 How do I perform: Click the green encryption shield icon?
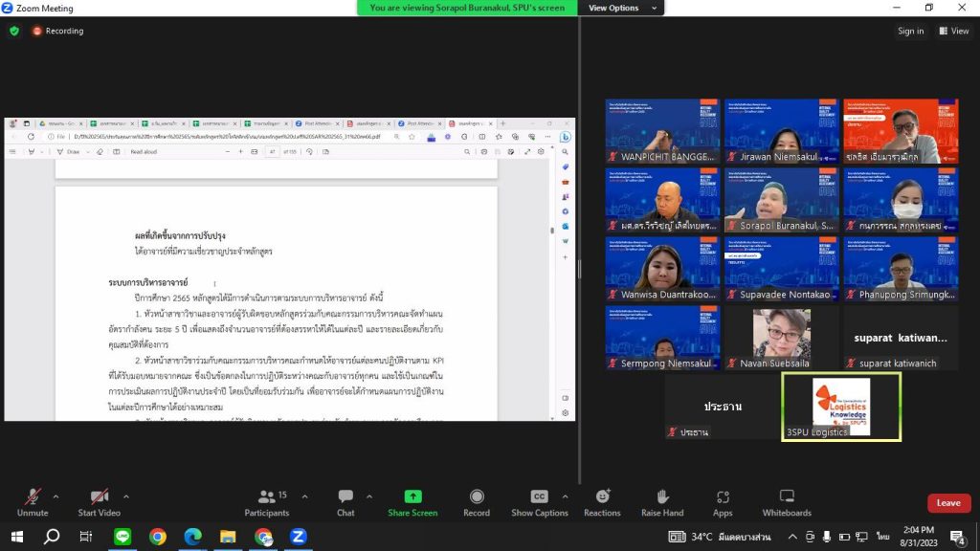(14, 31)
